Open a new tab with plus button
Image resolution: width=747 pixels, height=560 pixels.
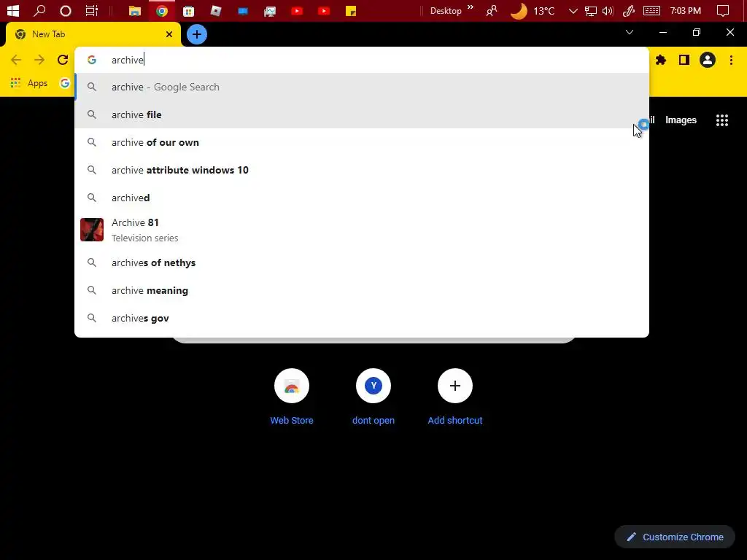click(x=197, y=34)
